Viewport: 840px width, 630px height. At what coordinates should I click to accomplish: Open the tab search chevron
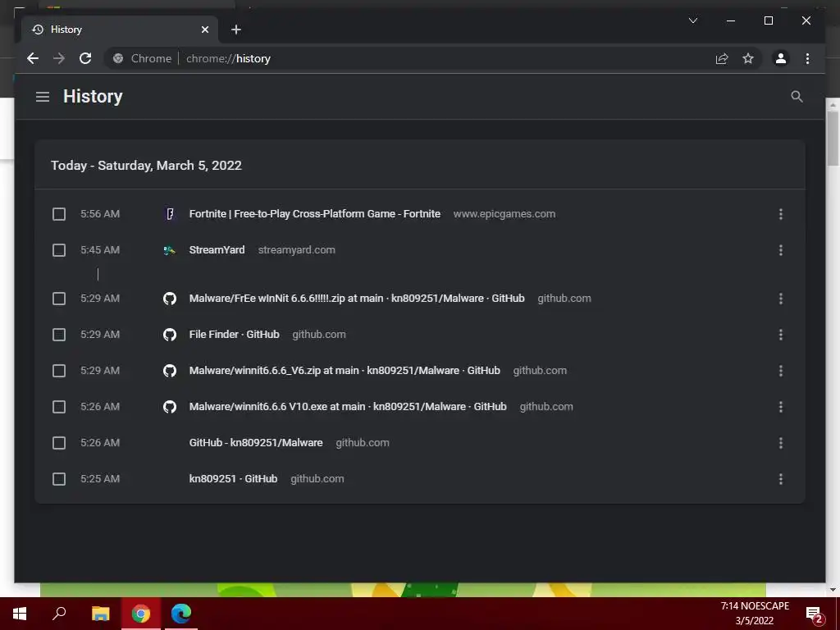(692, 21)
